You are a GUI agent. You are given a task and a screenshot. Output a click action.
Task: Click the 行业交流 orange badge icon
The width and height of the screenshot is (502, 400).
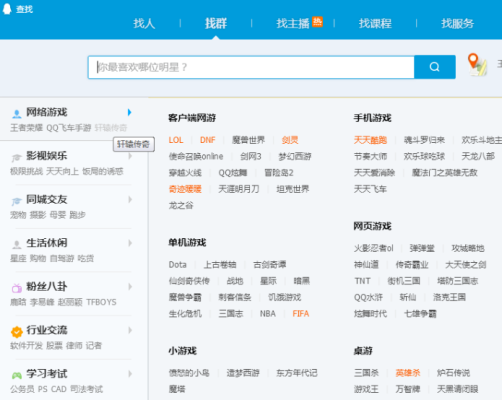coord(17,332)
